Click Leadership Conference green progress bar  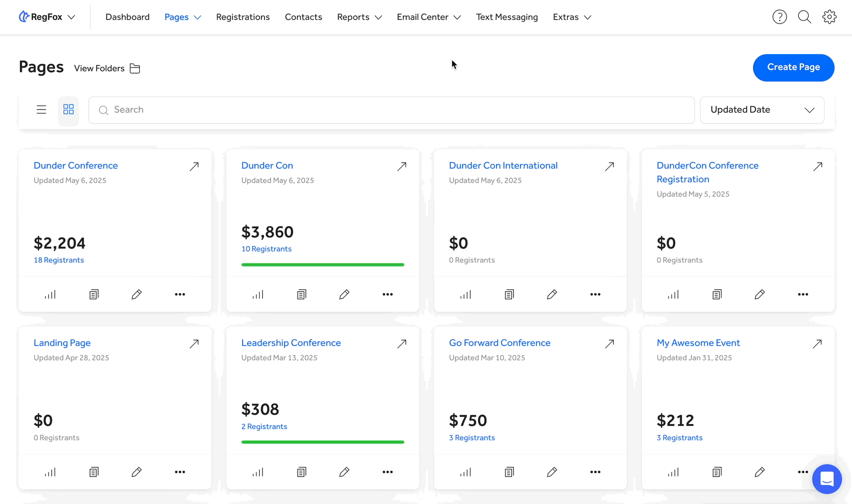tap(323, 442)
